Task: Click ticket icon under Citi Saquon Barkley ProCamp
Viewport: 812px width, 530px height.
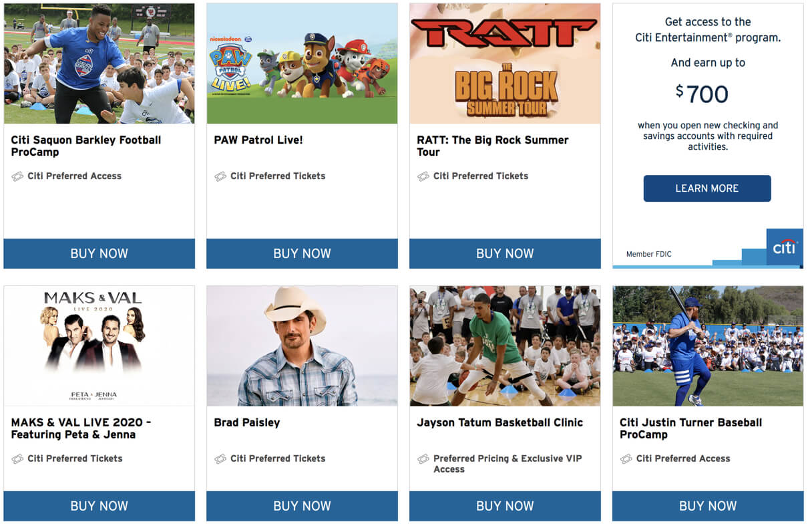Action: [17, 176]
